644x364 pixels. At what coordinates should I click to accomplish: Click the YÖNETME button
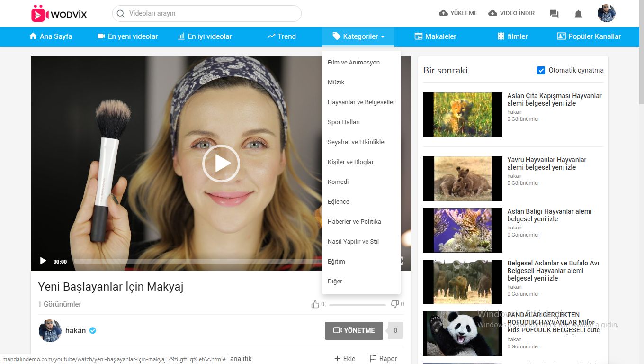coord(354,331)
